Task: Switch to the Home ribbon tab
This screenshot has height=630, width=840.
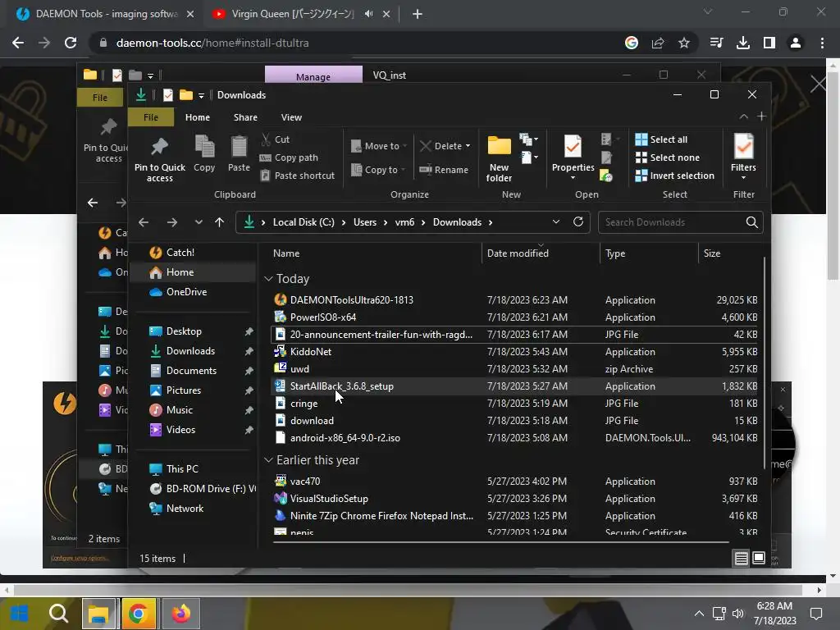Action: point(197,117)
